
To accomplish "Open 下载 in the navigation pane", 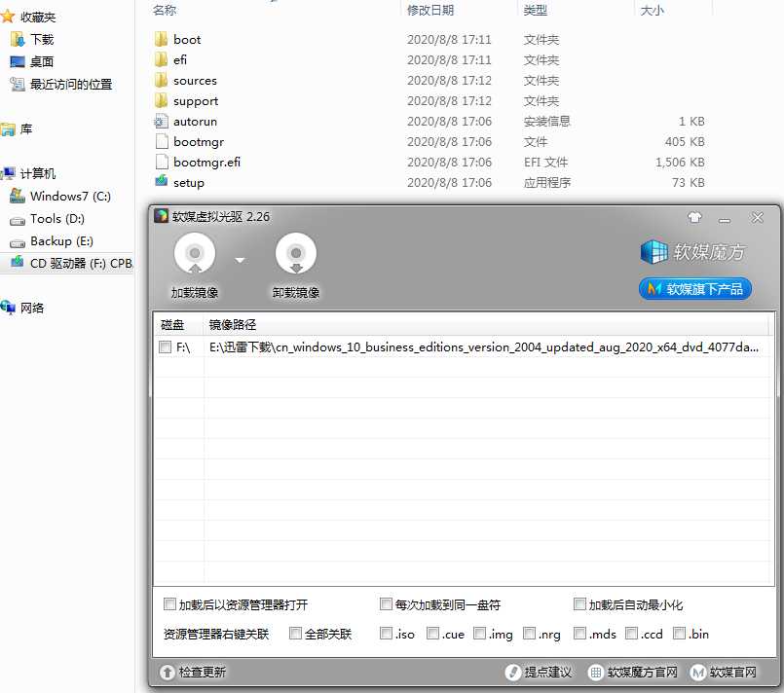I will point(42,40).
